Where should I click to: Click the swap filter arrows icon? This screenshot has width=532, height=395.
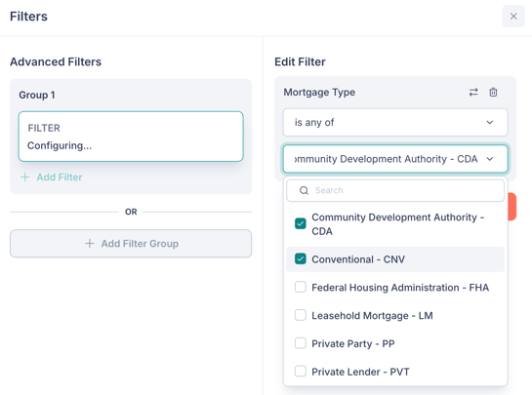pos(473,93)
